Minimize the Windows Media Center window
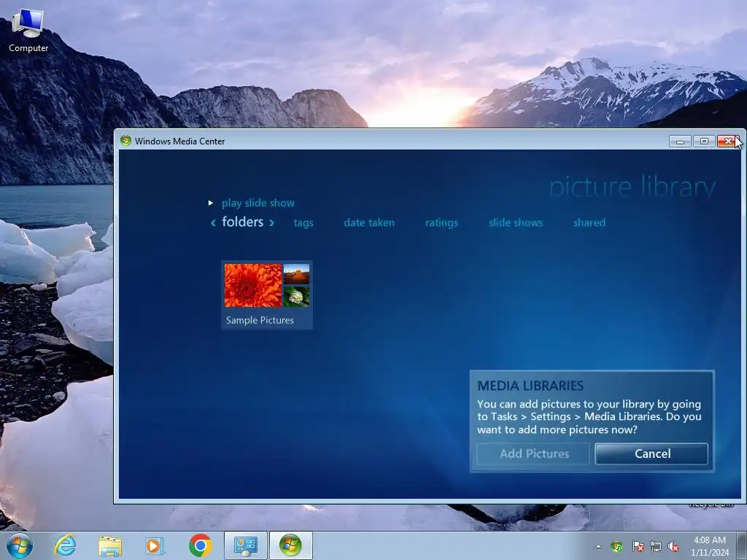 [680, 141]
